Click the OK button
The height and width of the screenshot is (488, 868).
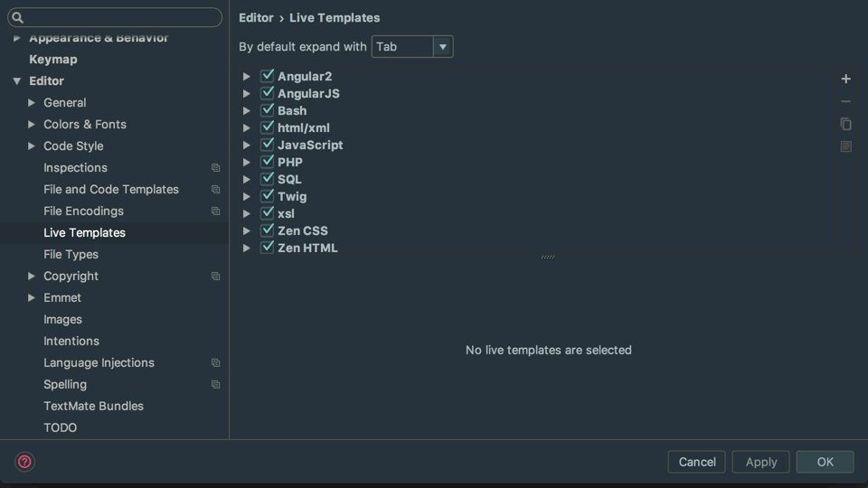coord(825,462)
